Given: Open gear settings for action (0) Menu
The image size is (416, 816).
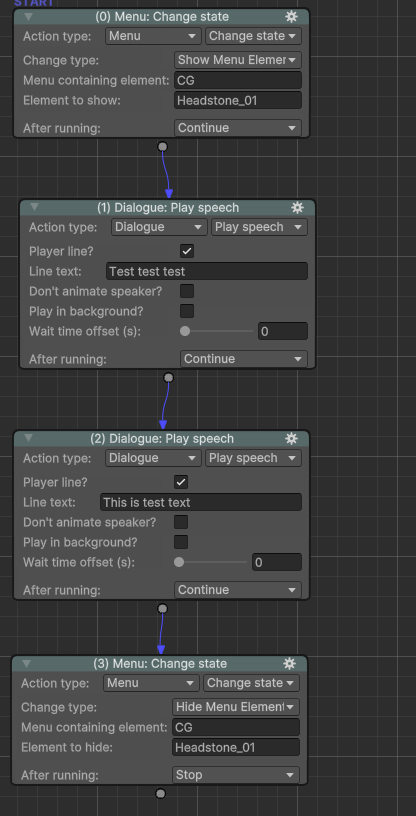Looking at the screenshot, I should (x=292, y=17).
